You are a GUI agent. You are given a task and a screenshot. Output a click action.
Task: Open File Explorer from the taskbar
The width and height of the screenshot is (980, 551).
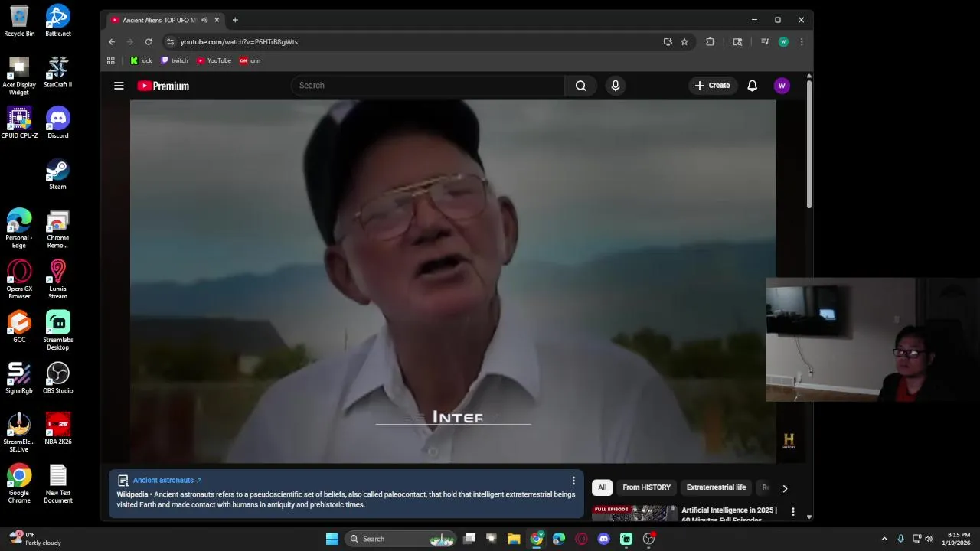click(514, 539)
